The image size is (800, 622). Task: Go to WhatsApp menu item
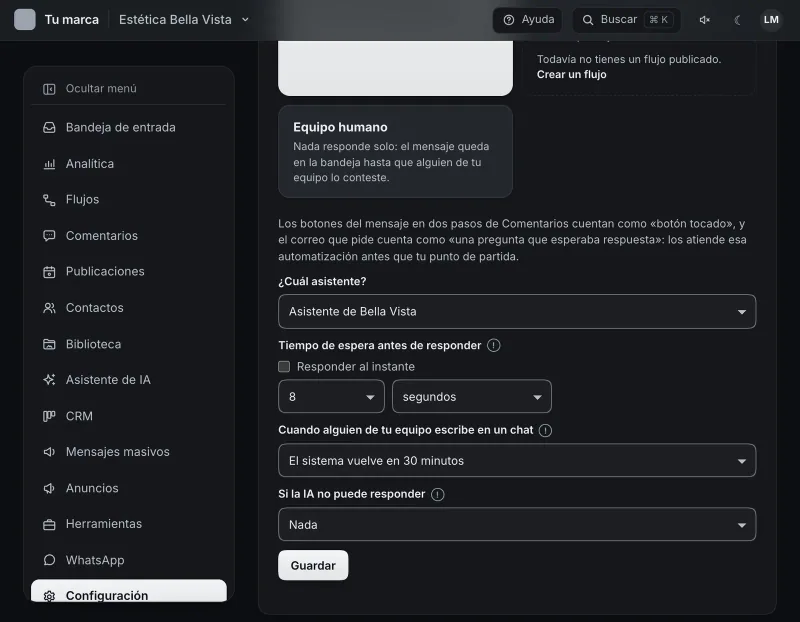[x=129, y=560]
